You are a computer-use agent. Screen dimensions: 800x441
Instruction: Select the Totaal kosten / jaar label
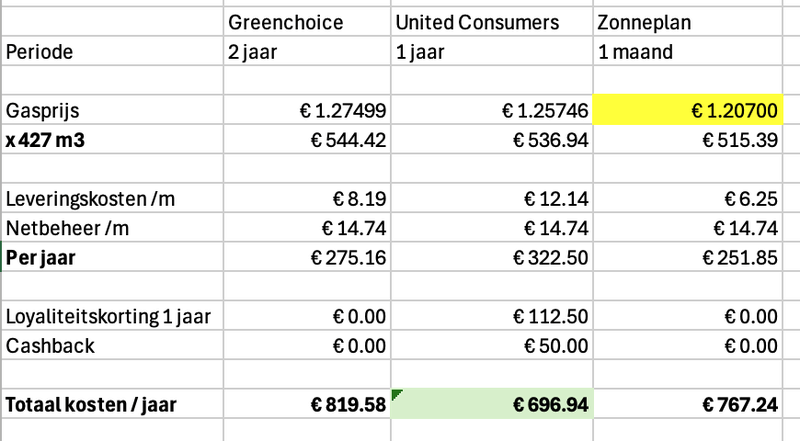coord(91,404)
